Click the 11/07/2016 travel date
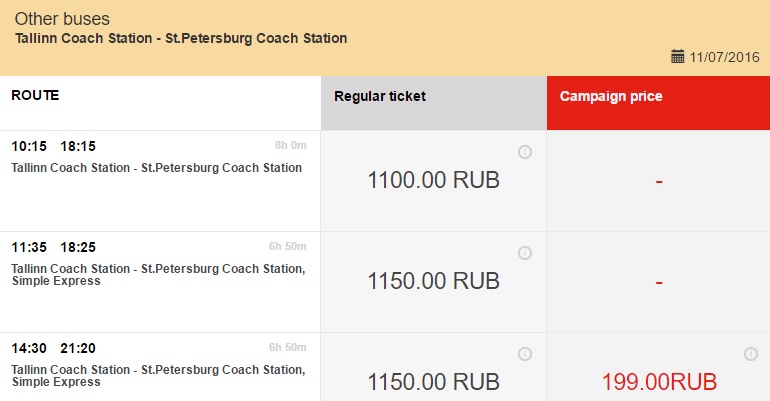 pos(724,57)
